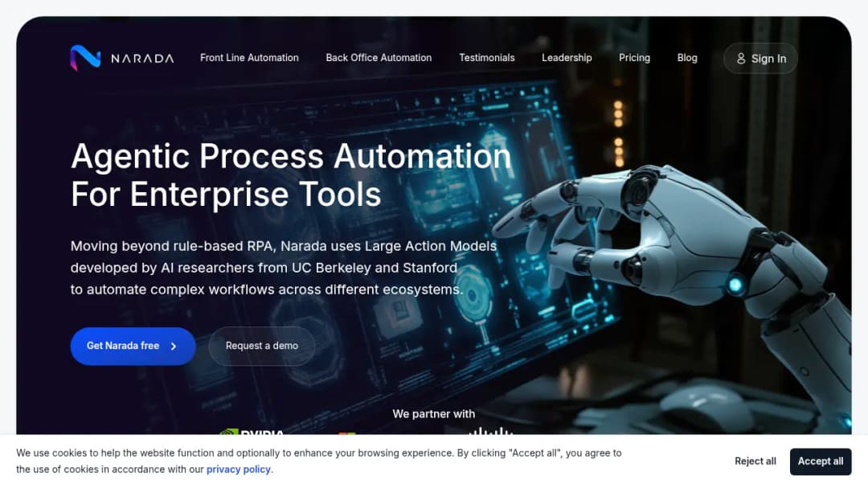View the Pricing page
This screenshot has height=489, width=868.
pyautogui.click(x=634, y=58)
